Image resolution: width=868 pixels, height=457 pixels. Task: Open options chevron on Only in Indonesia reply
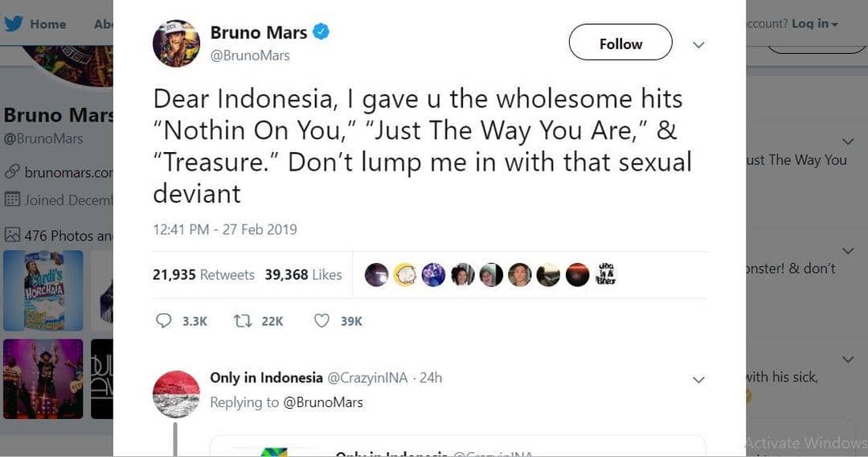698,380
